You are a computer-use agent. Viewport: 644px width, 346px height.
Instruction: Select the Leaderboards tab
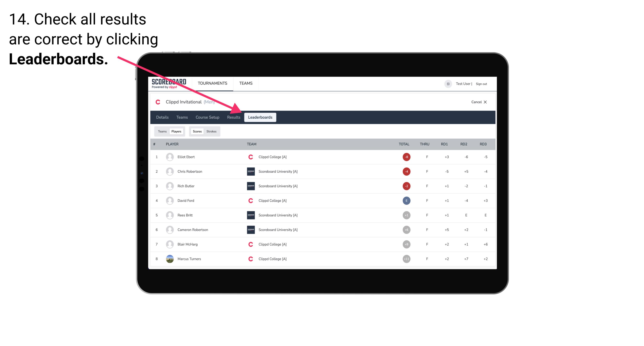[261, 118]
